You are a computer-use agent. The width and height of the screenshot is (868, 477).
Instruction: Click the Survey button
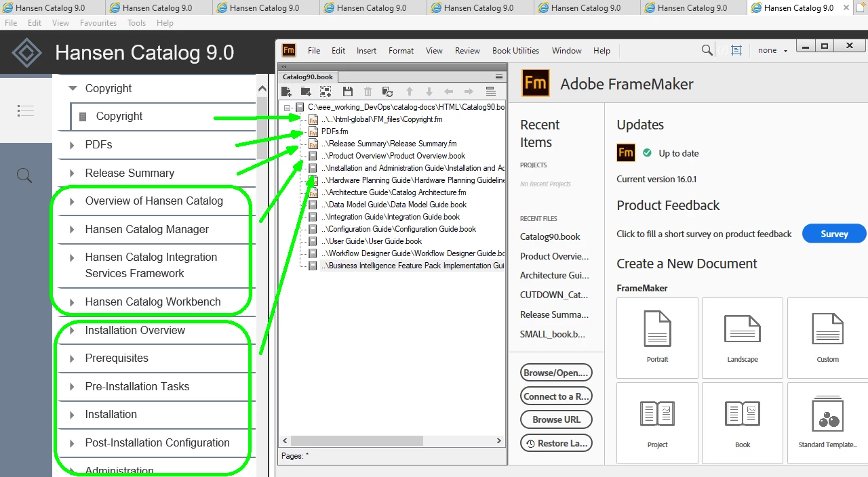click(834, 234)
